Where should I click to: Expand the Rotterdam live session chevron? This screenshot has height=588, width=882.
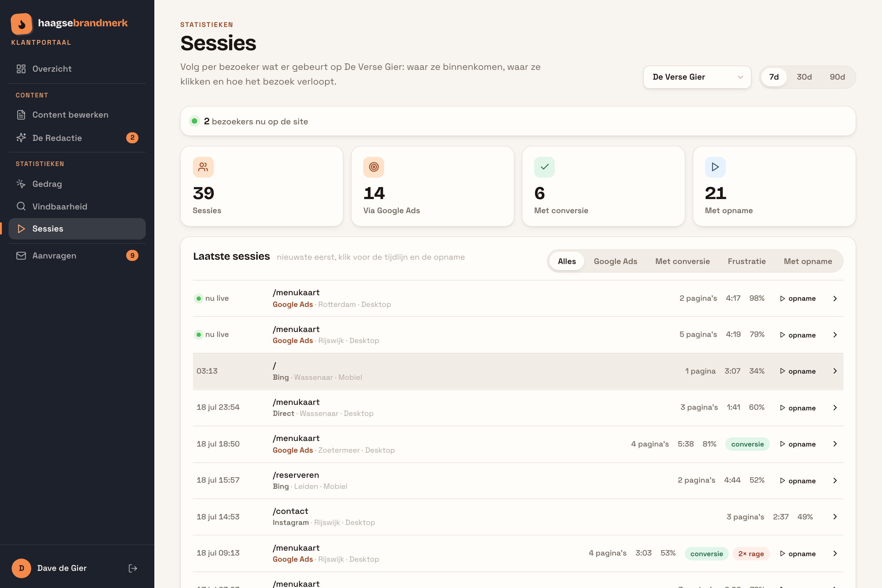tap(835, 299)
